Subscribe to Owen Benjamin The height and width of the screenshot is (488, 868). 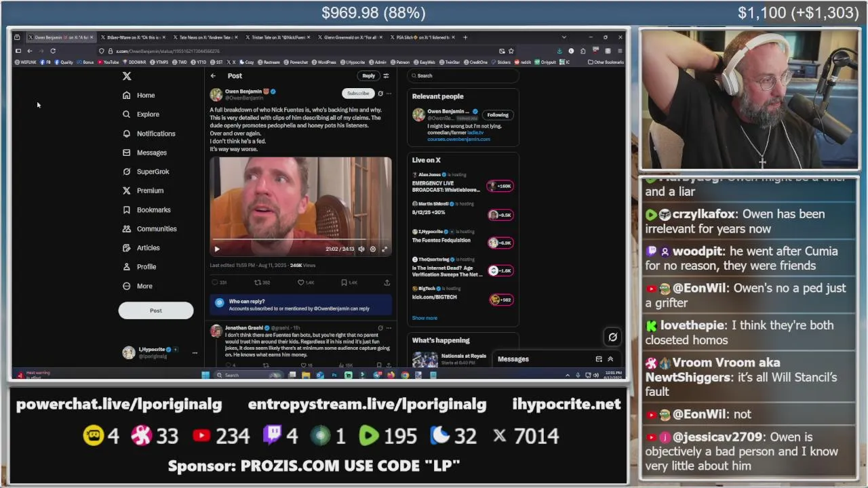(358, 94)
